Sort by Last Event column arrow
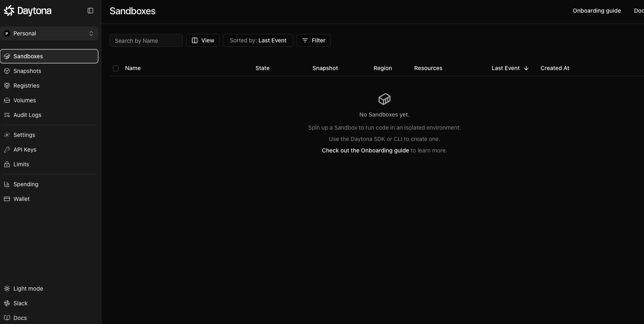This screenshot has width=644, height=324. [x=526, y=68]
